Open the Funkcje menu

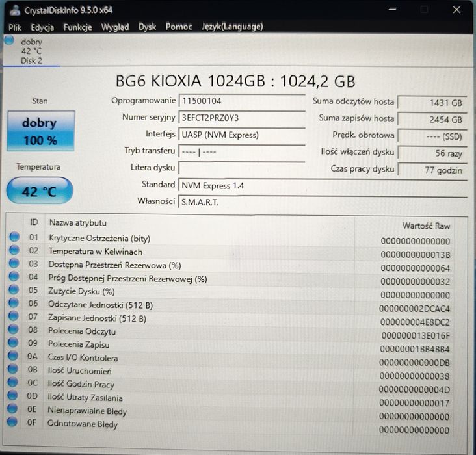click(x=77, y=27)
